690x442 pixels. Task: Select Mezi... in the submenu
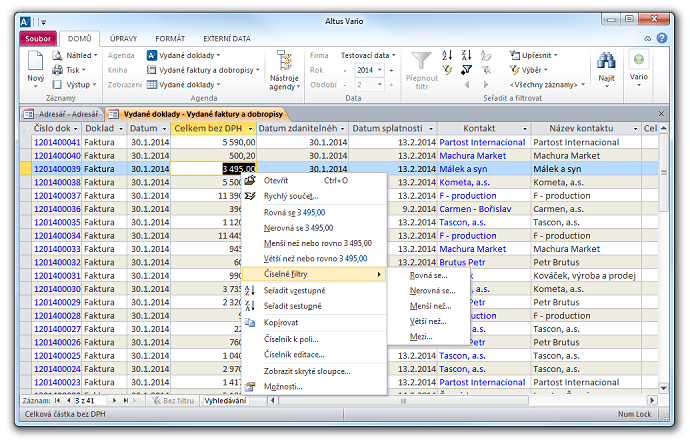429,337
